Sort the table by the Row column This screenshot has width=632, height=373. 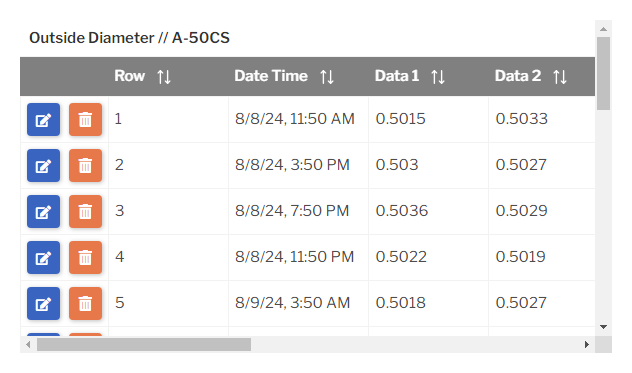click(164, 77)
